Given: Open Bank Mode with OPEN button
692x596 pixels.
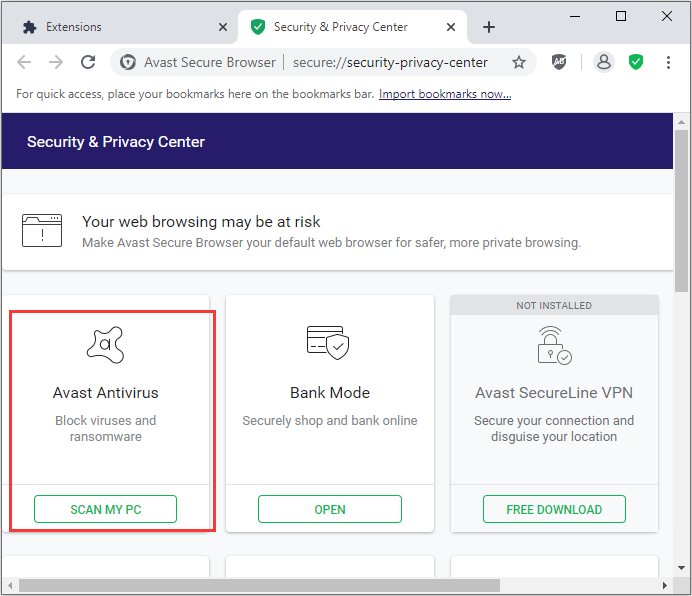Looking at the screenshot, I should tap(330, 509).
